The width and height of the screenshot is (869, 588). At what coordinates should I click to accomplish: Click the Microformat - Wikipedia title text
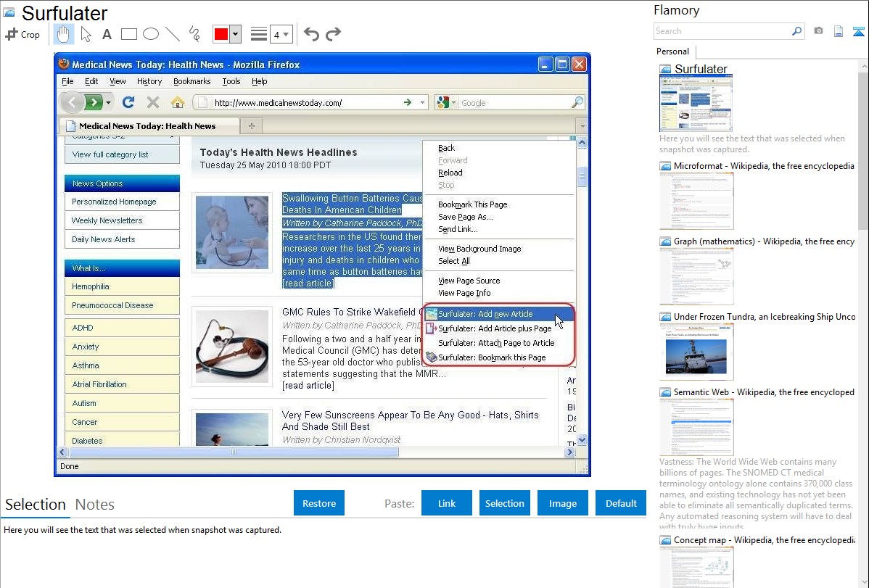click(764, 166)
